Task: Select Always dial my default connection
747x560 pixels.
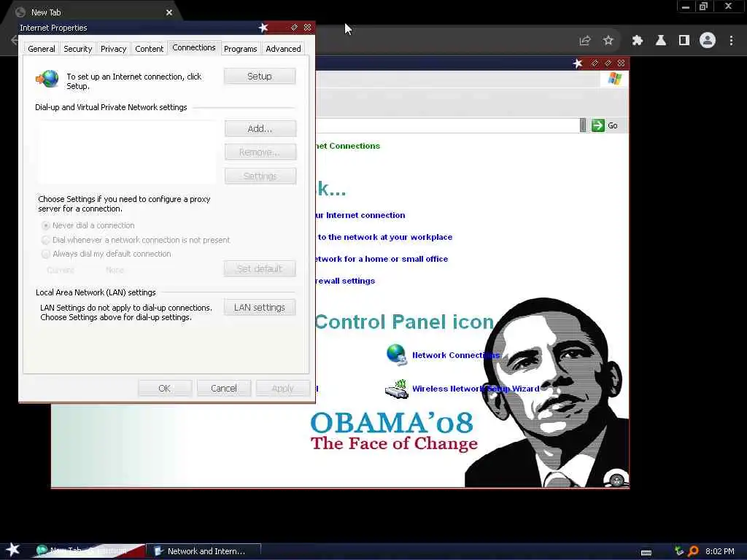Action: click(107, 254)
